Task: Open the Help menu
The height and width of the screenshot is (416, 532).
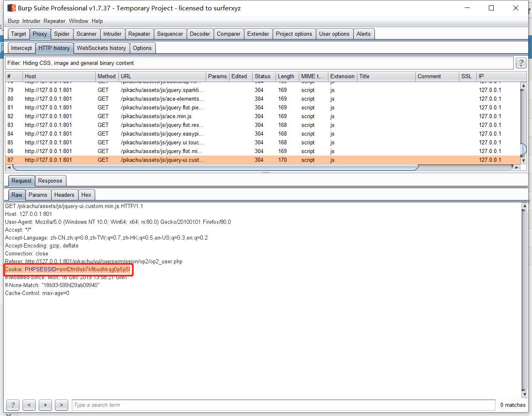Action: pos(97,21)
